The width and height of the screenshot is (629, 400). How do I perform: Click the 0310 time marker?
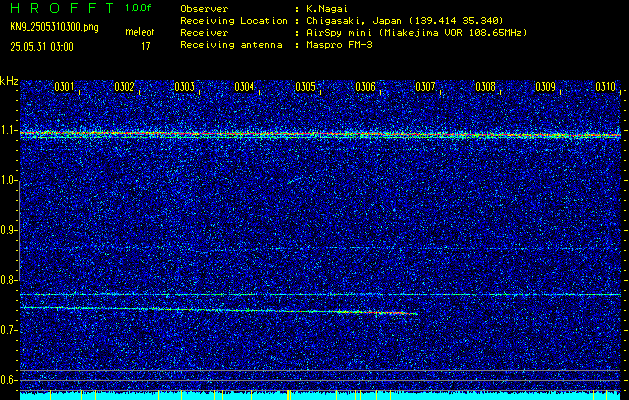(x=606, y=87)
